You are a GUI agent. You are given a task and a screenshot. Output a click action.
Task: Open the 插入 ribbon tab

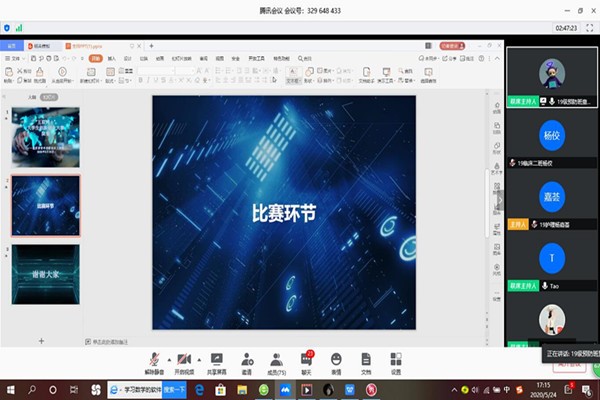(x=112, y=59)
